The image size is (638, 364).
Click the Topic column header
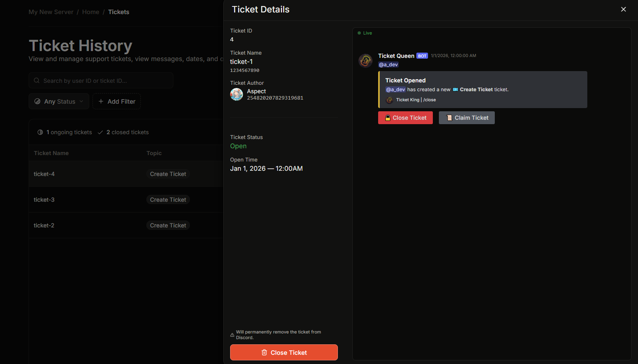tap(154, 153)
